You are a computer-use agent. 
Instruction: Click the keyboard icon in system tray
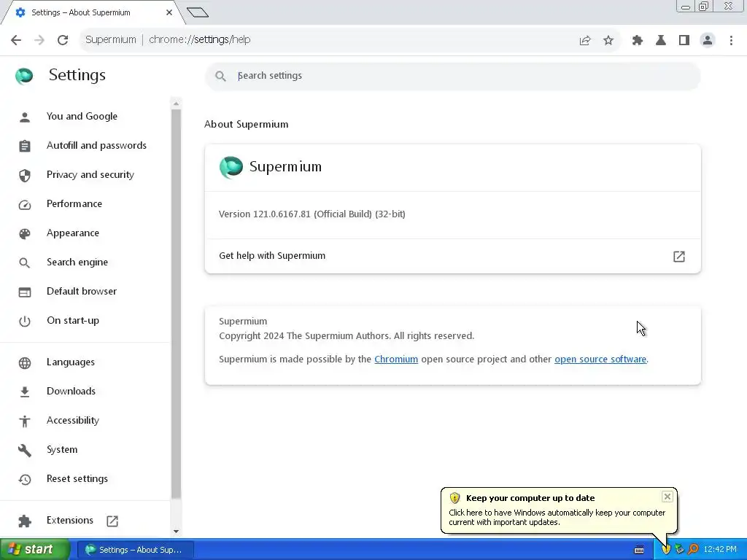pyautogui.click(x=639, y=550)
